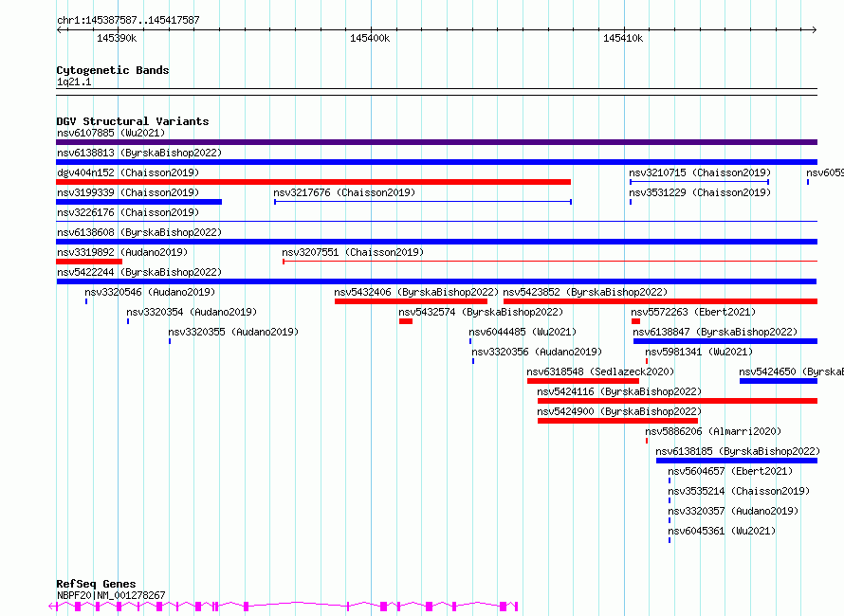Select nsv5423852 (ByrskaBishop2022) label
This screenshot has width=844, height=616.
click(x=586, y=292)
